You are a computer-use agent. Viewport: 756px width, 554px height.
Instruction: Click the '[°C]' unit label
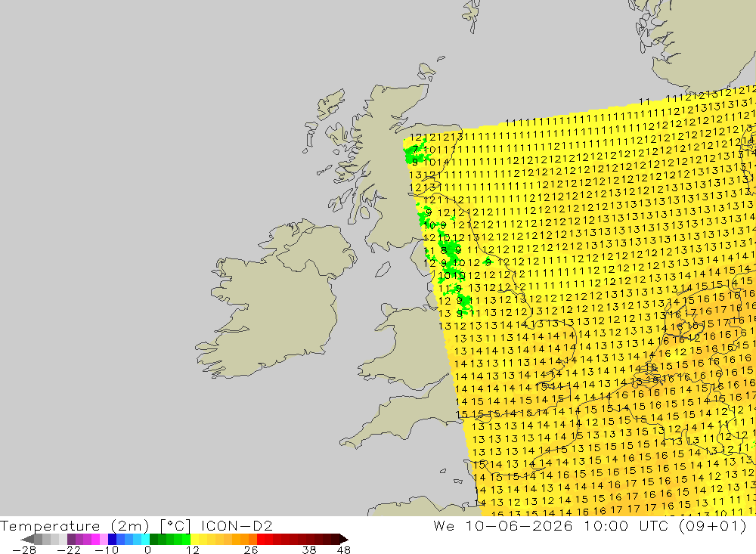(x=175, y=526)
